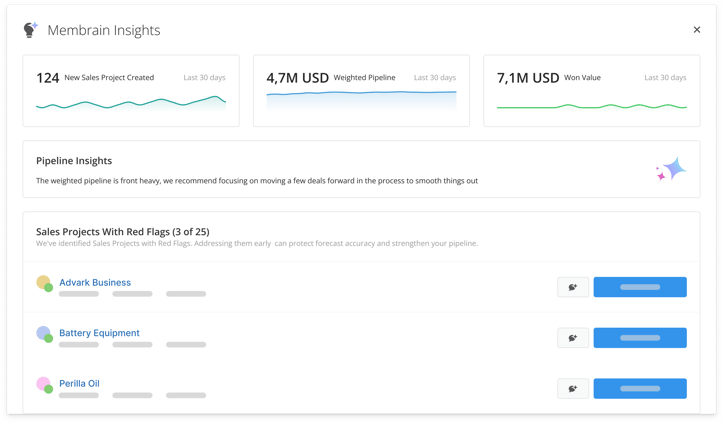Click the Membrain Insights lightbulb icon
The height and width of the screenshot is (423, 723).
[30, 30]
